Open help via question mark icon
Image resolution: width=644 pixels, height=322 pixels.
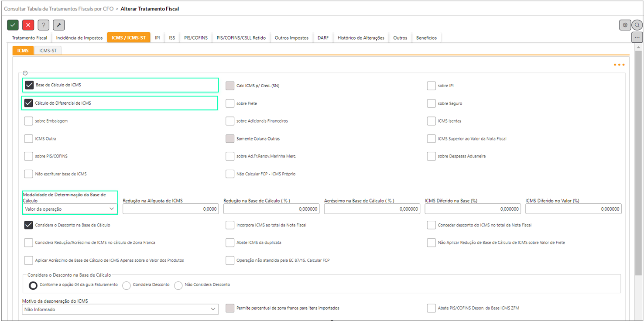tap(43, 25)
